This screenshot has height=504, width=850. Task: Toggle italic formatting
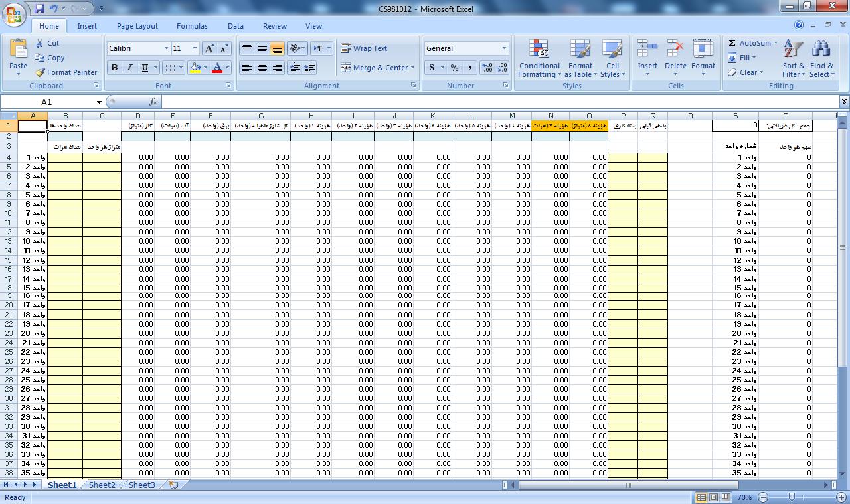pos(129,68)
